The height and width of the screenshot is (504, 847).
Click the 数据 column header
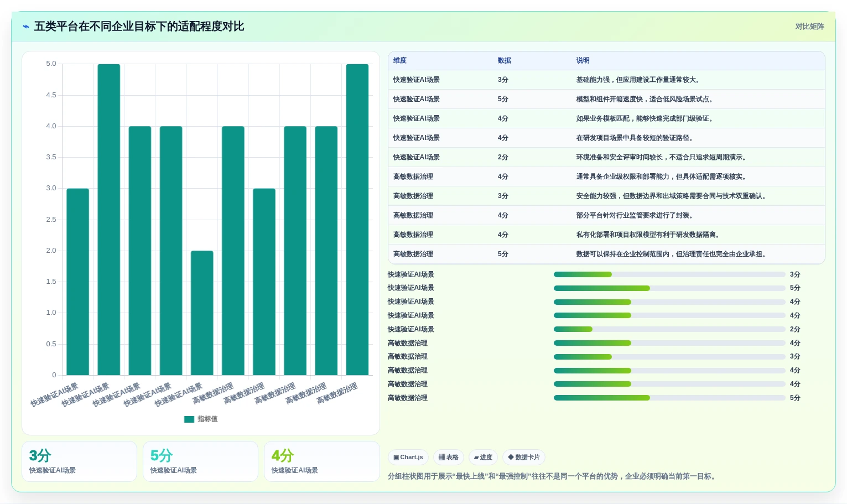click(x=505, y=60)
